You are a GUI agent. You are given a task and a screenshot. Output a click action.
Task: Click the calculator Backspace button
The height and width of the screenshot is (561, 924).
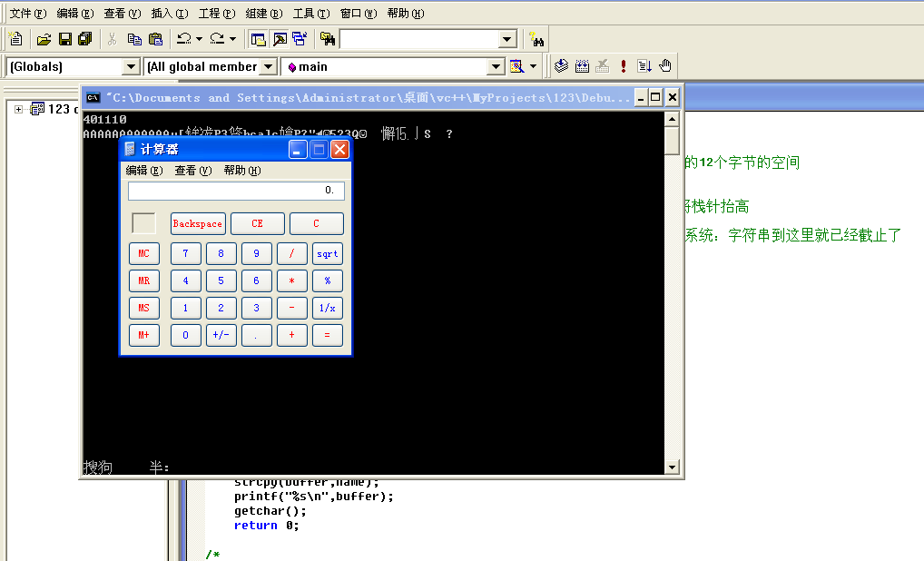coord(197,224)
